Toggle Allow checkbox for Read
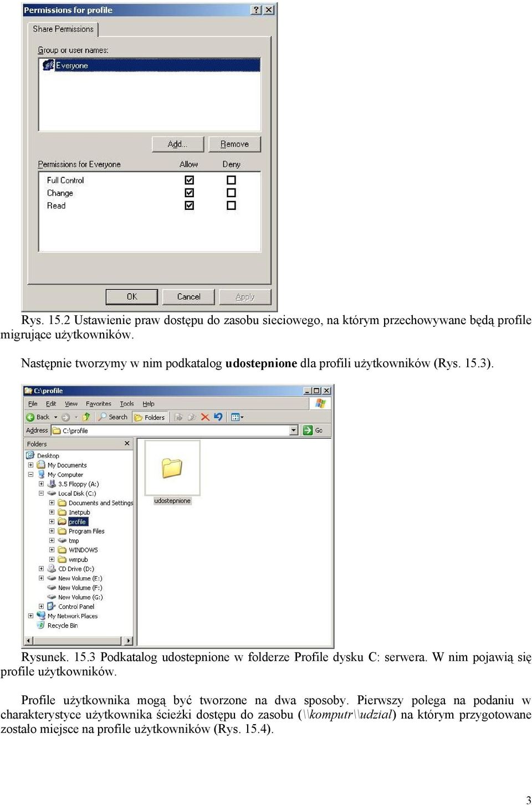This screenshot has height=805, width=532. point(190,206)
